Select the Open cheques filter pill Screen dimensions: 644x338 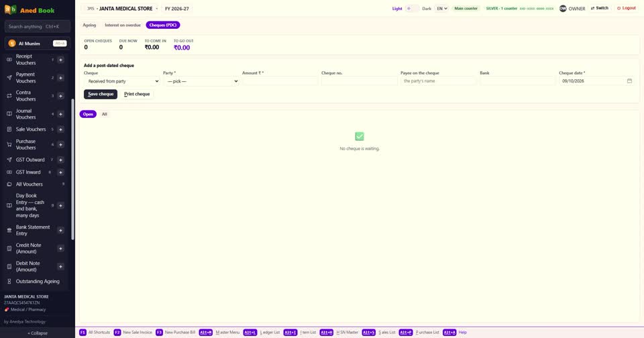click(x=88, y=114)
